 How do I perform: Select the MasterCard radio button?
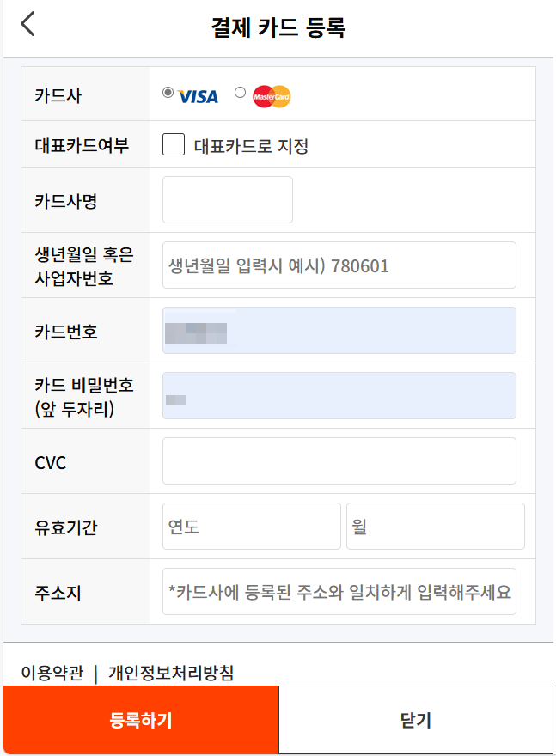(x=240, y=92)
